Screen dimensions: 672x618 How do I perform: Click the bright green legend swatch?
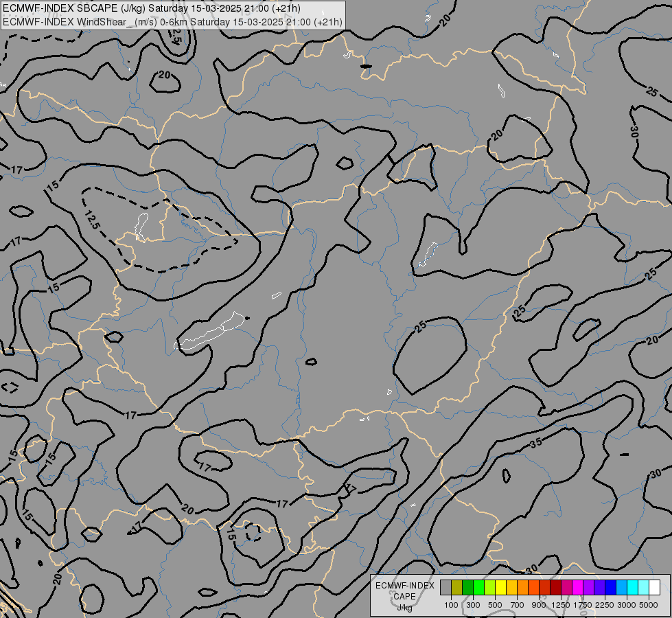pyautogui.click(x=478, y=587)
